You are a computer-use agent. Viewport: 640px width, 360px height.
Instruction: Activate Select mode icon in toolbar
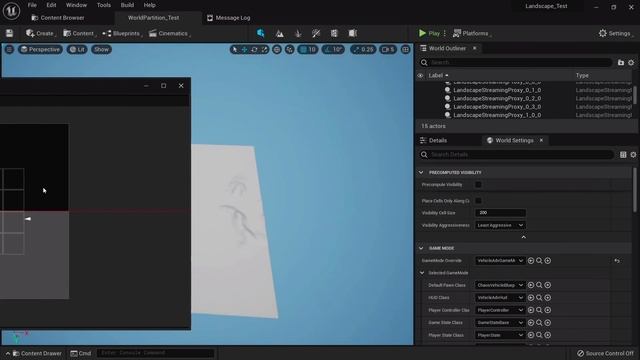point(260,33)
